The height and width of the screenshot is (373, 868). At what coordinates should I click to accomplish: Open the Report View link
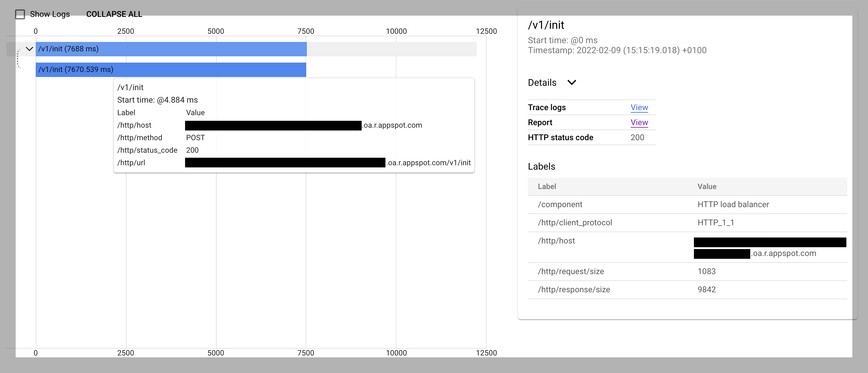pos(639,123)
